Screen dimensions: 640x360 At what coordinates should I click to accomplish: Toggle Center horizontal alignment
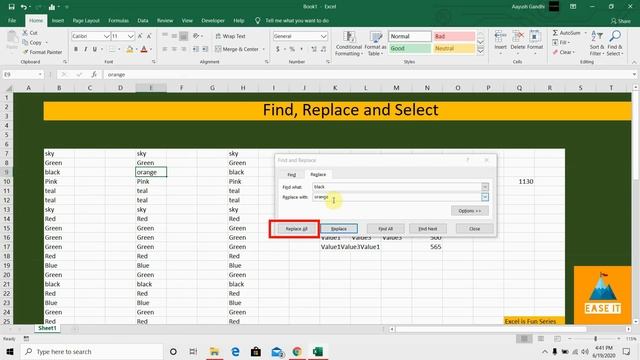[x=174, y=49]
